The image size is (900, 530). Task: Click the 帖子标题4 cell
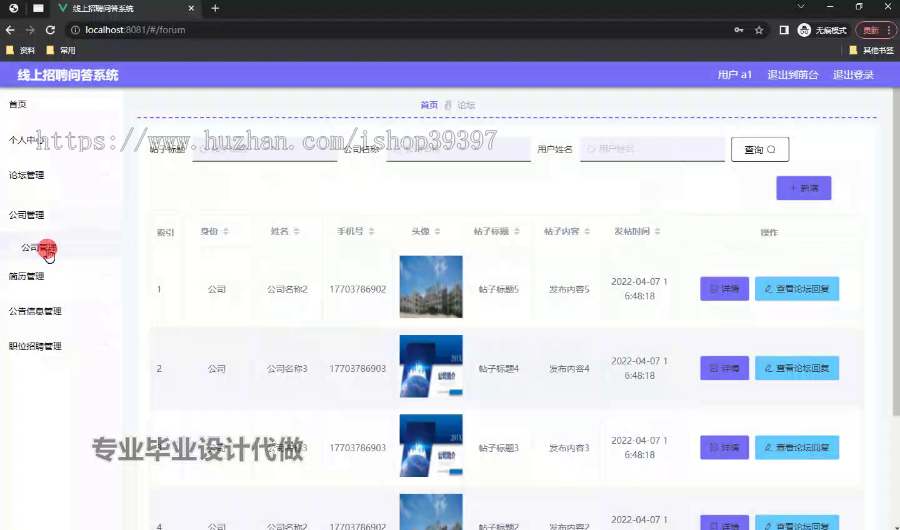tap(498, 369)
